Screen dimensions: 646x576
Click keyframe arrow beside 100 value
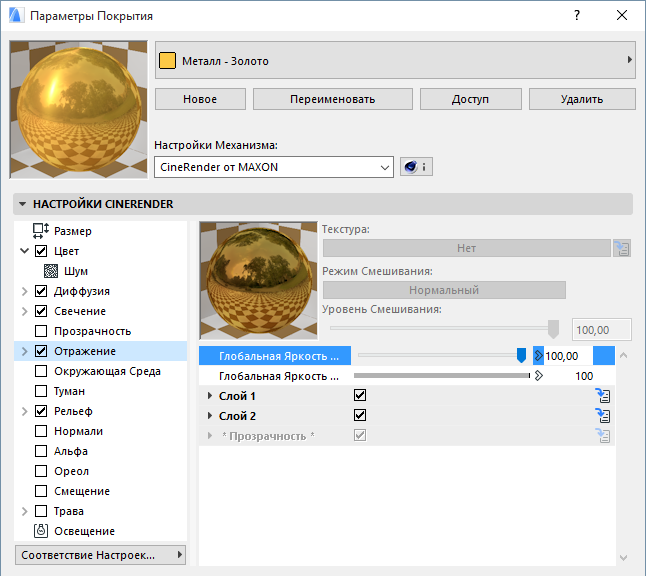[539, 375]
